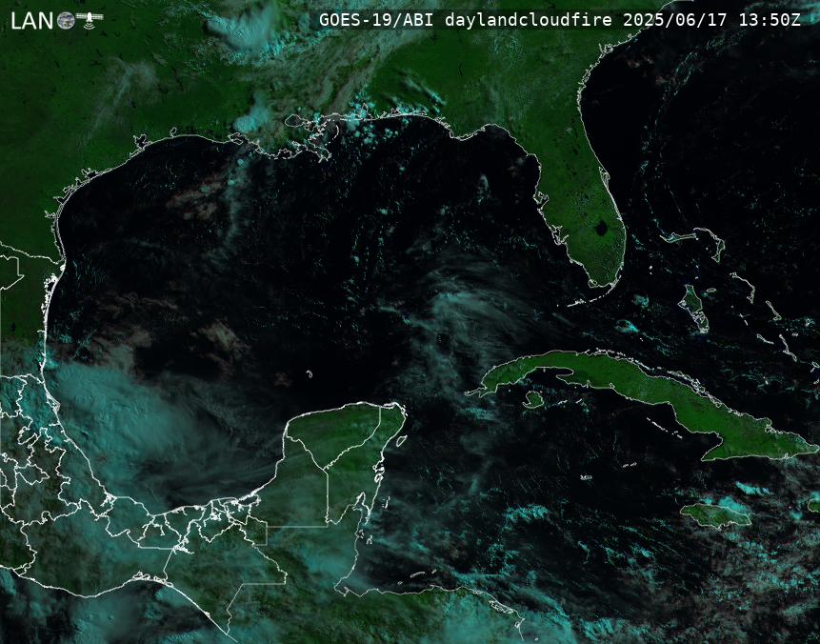
Task: Click the Earth globe icon in logo
Action: (x=66, y=20)
